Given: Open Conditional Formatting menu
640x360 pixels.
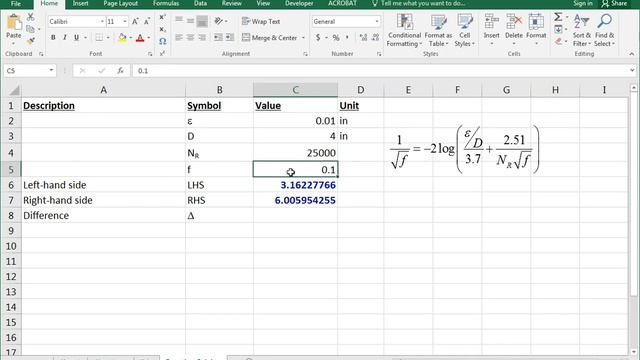Looking at the screenshot, I should tap(404, 31).
